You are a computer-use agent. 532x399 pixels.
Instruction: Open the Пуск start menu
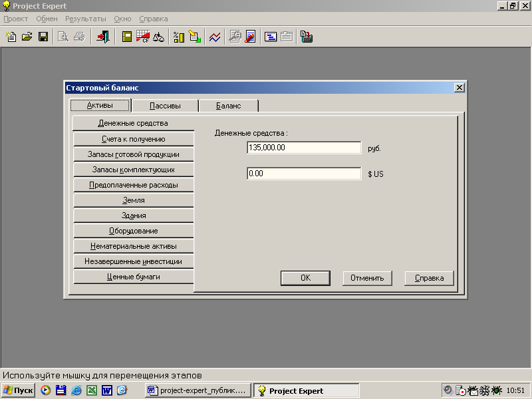(19, 390)
